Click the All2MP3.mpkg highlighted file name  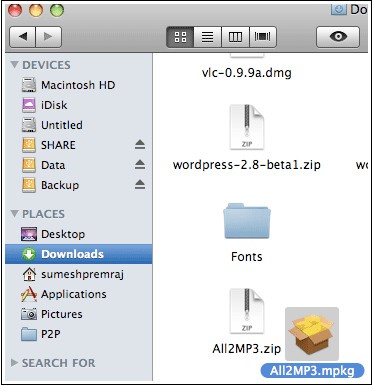[312, 371]
